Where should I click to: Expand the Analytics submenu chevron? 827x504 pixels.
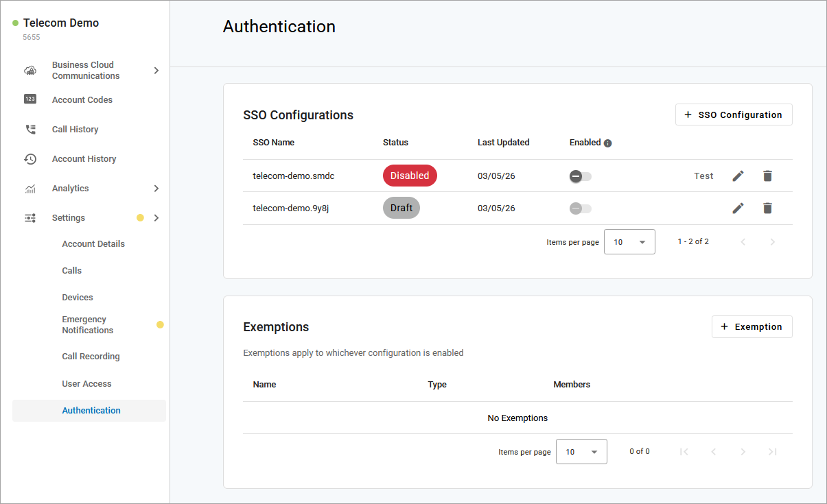pyautogui.click(x=156, y=189)
